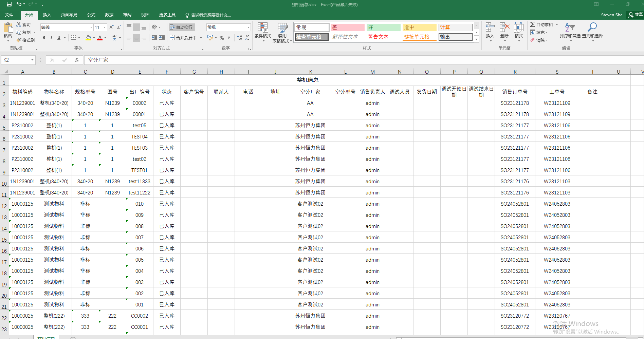Viewport: 644px width, 339px height.
Task: Click the comma style icon
Action: click(x=229, y=38)
